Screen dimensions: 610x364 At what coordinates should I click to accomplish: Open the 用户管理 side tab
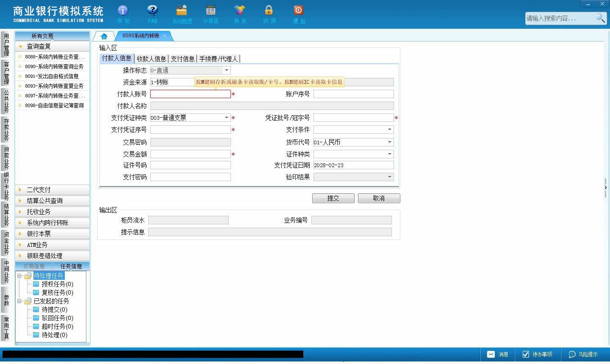coord(6,44)
